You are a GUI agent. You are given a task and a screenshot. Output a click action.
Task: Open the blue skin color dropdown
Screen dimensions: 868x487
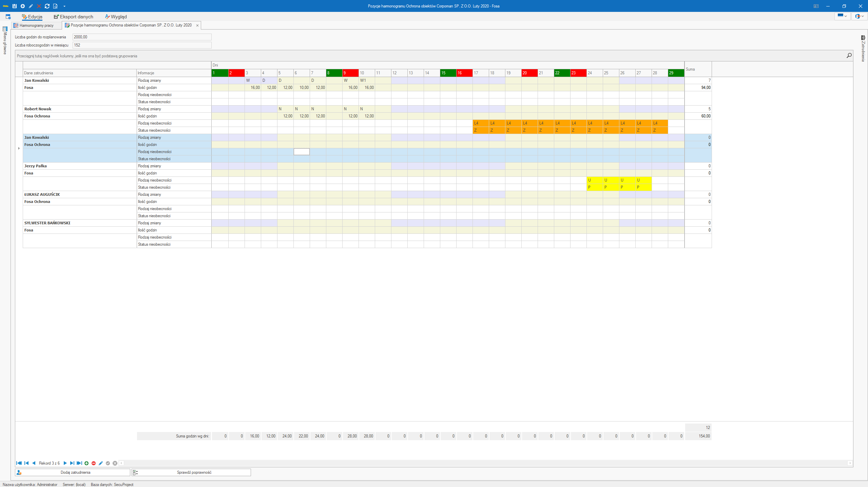(842, 16)
